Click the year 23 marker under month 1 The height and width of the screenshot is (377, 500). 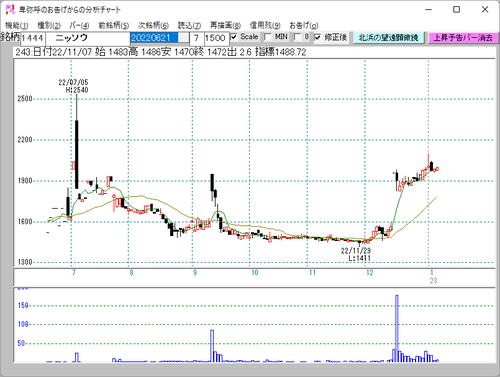coord(433,281)
